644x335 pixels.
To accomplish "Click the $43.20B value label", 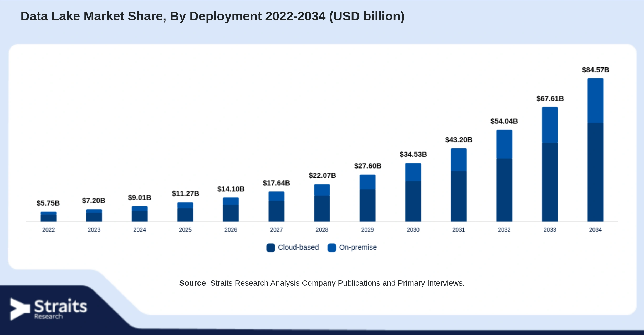I will pyautogui.click(x=459, y=140).
